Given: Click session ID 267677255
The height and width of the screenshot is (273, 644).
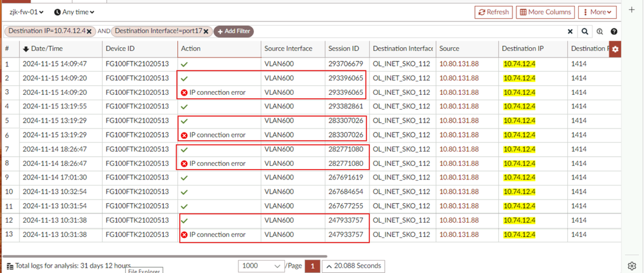Looking at the screenshot, I should pyautogui.click(x=346, y=206).
